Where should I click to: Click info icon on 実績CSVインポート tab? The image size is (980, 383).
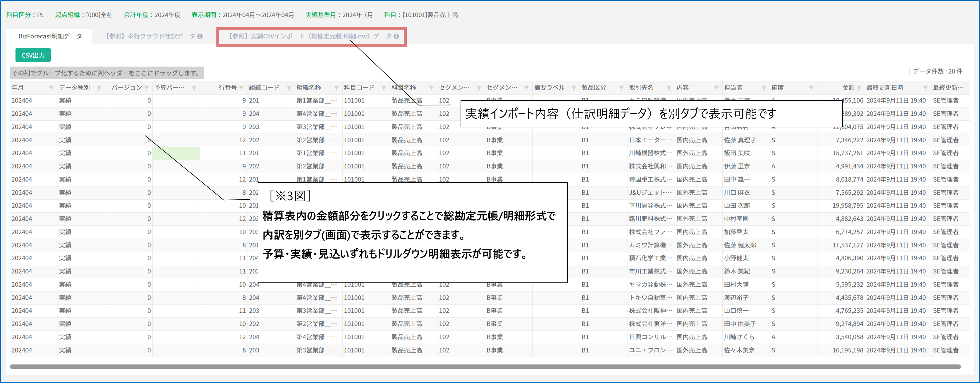click(x=396, y=36)
